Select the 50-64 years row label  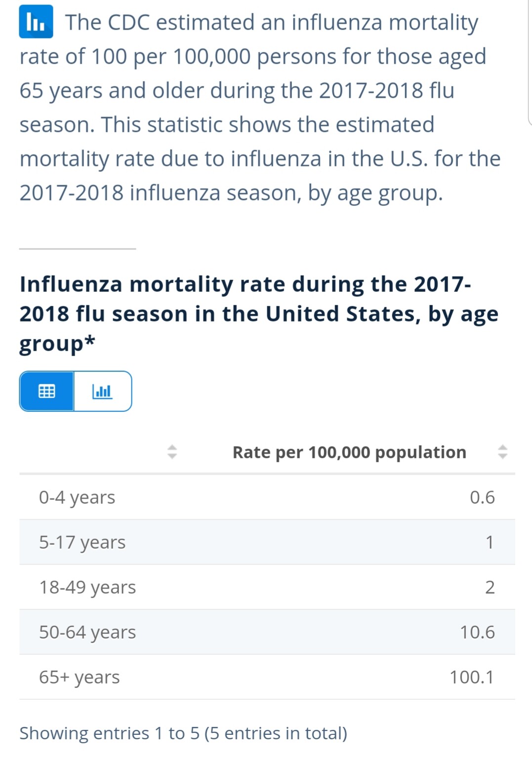[87, 632]
